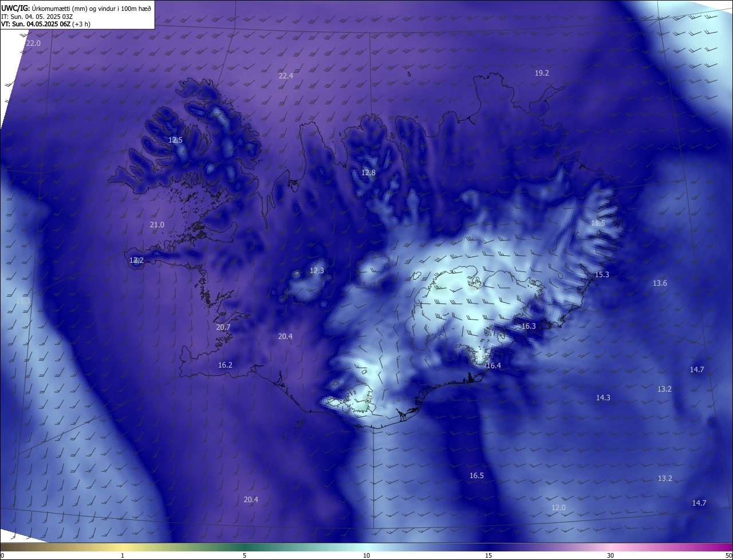The height and width of the screenshot is (560, 733).
Task: Click the 5 tick on the color scale
Action: [x=245, y=555]
